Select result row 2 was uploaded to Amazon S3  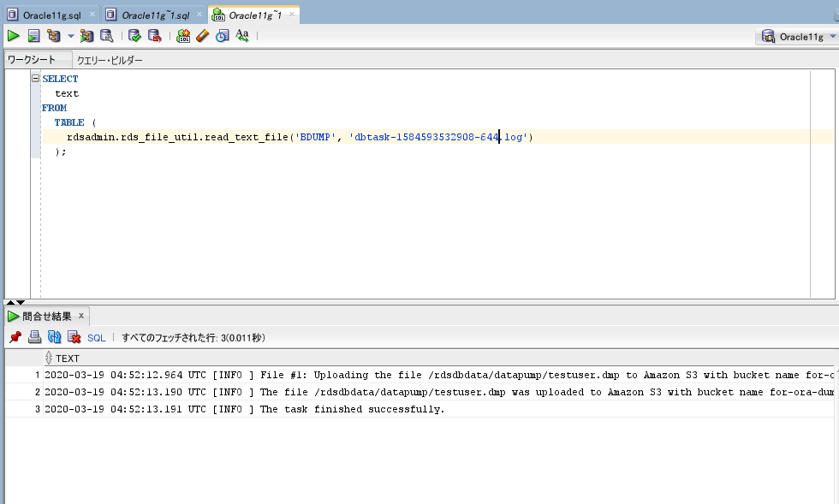tap(438, 392)
